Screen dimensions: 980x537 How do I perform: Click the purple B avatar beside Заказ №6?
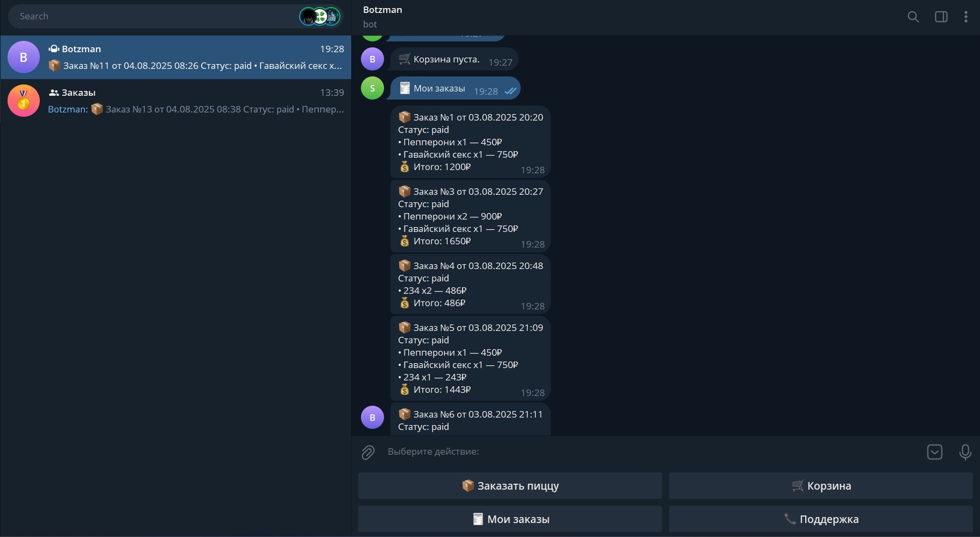372,418
